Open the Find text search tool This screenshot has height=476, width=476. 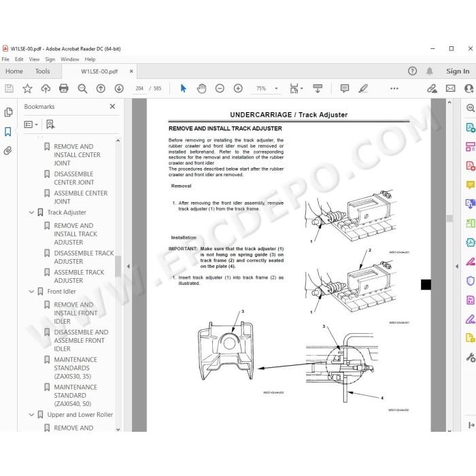point(82,88)
